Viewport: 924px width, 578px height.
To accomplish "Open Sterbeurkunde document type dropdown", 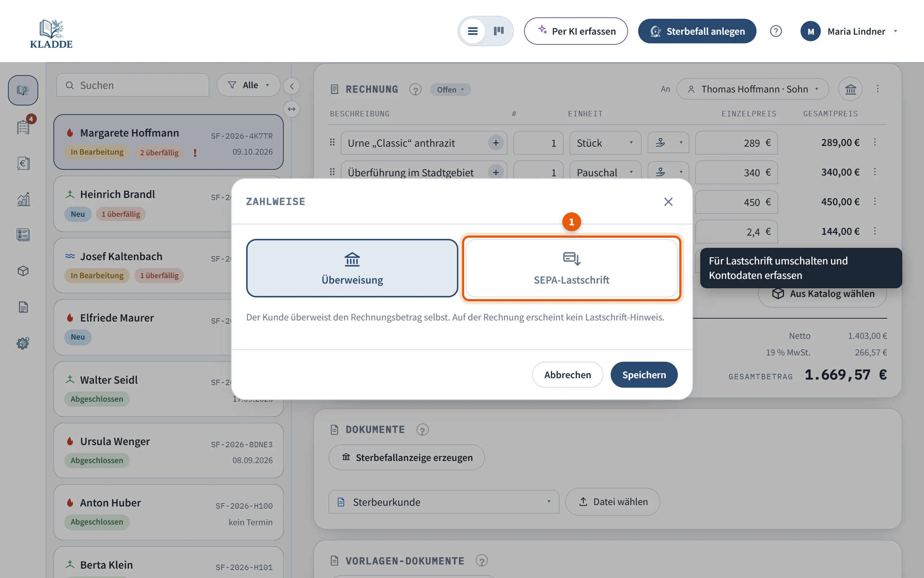I will [x=444, y=502].
